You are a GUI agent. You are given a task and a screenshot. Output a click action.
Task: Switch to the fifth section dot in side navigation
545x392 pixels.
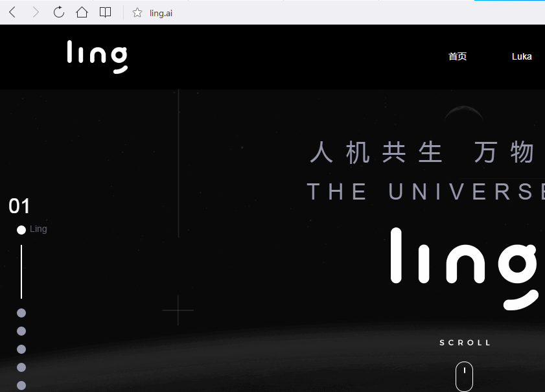(21, 367)
